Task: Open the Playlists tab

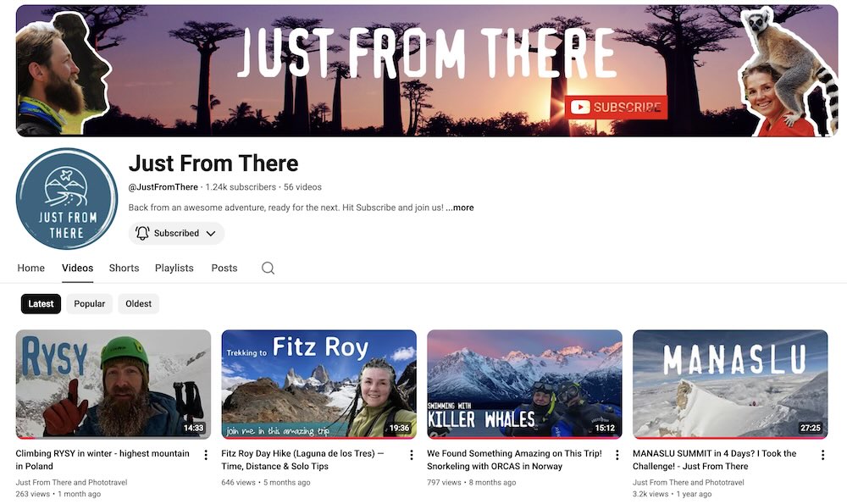Action: 174,268
